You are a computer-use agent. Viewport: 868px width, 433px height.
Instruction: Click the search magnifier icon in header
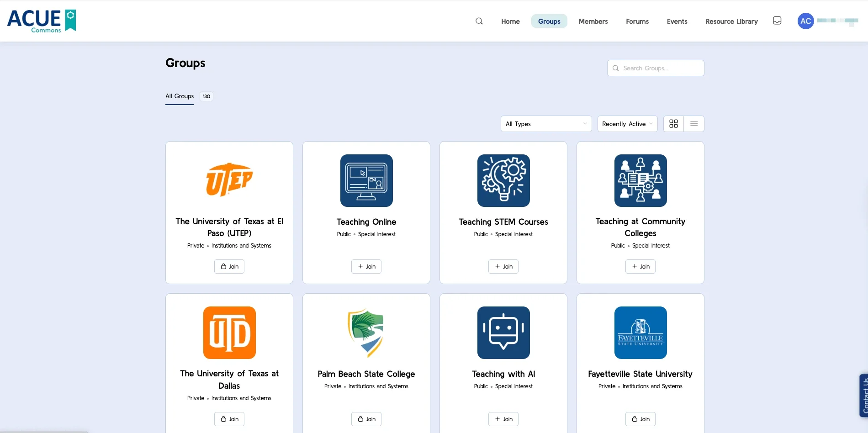[x=479, y=21]
